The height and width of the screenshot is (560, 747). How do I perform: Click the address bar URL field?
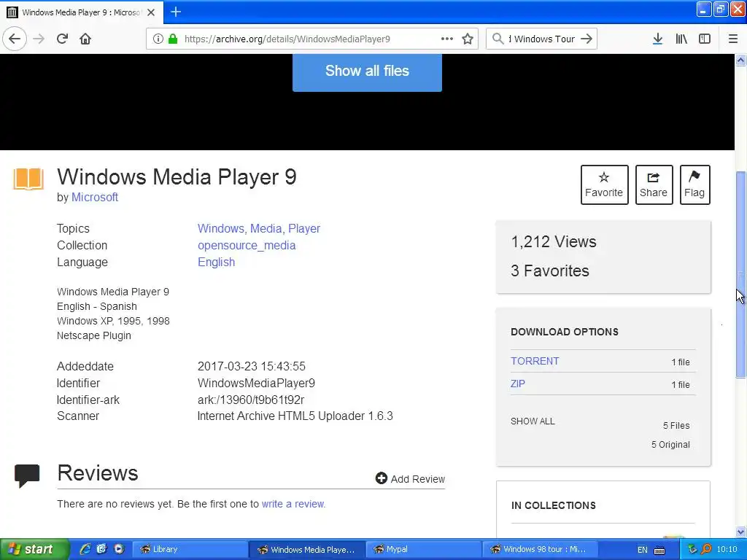pyautogui.click(x=311, y=39)
